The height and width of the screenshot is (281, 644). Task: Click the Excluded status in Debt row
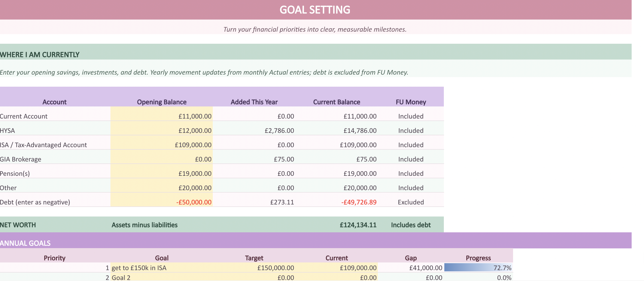[x=411, y=200]
